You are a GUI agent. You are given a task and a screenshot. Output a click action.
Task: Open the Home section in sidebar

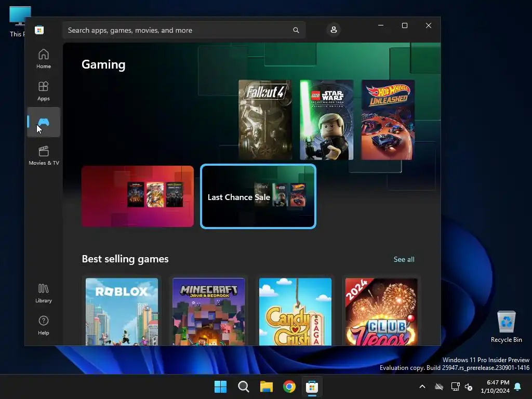pos(44,59)
